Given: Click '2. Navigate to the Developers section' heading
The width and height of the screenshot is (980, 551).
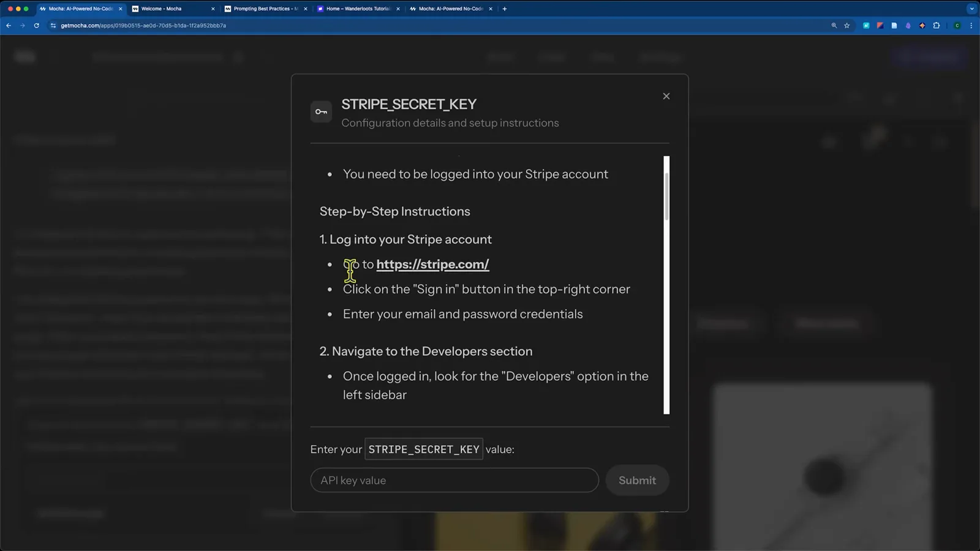Looking at the screenshot, I should pyautogui.click(x=426, y=351).
